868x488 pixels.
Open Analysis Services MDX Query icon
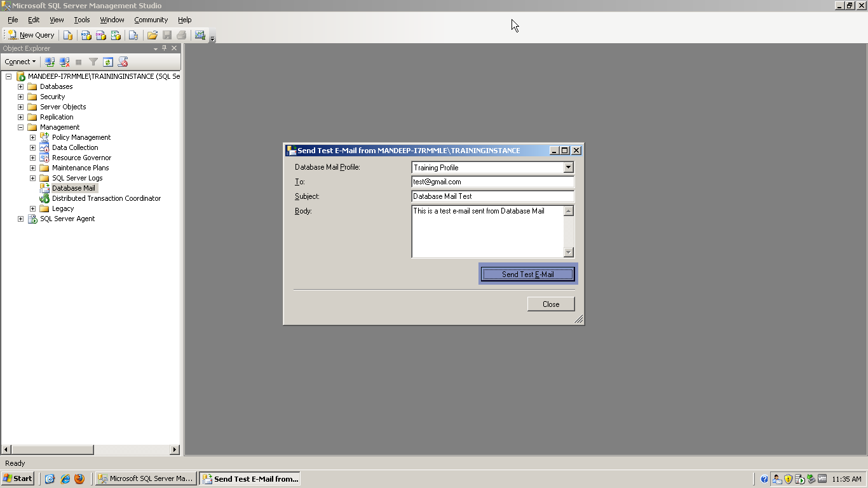coord(86,35)
